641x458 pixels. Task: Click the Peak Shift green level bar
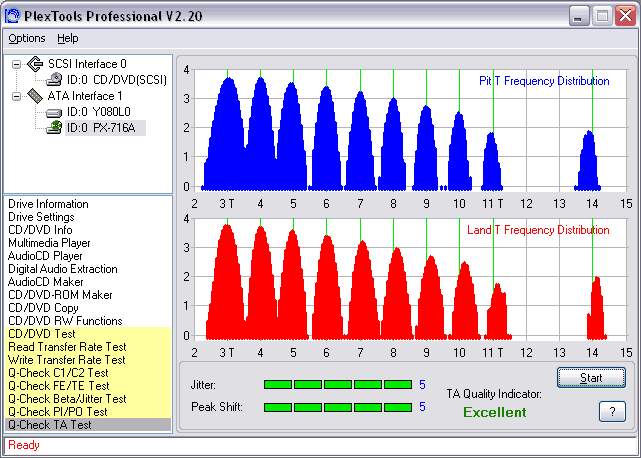click(x=338, y=407)
